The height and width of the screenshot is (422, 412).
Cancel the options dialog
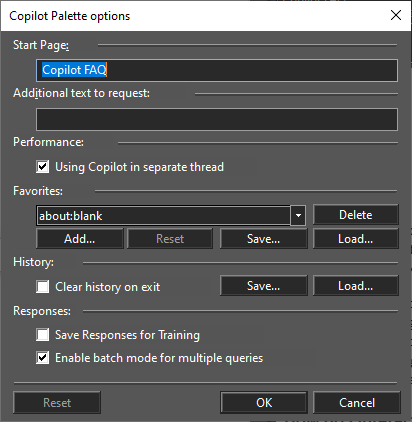357,403
